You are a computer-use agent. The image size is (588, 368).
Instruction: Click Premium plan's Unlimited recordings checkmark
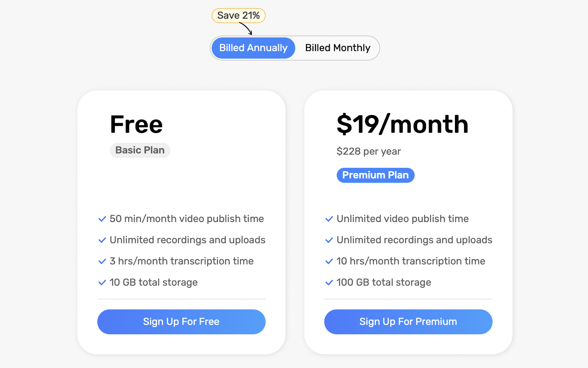329,240
